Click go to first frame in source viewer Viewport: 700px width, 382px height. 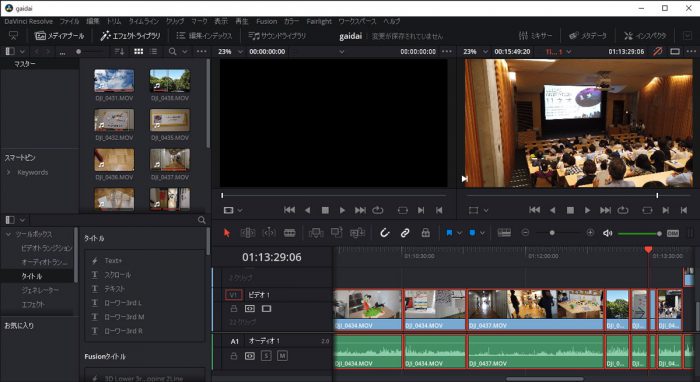[x=289, y=210]
